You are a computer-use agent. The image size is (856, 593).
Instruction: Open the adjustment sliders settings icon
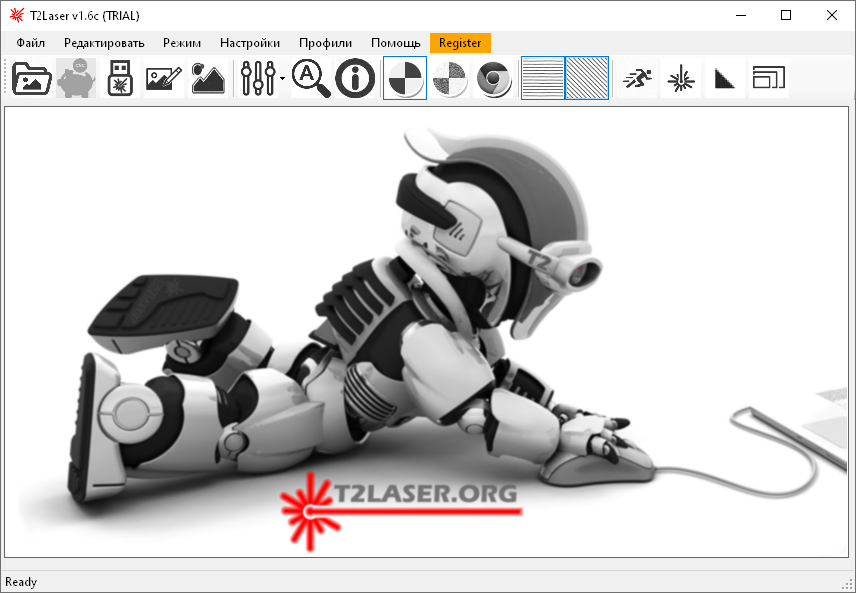tap(258, 78)
